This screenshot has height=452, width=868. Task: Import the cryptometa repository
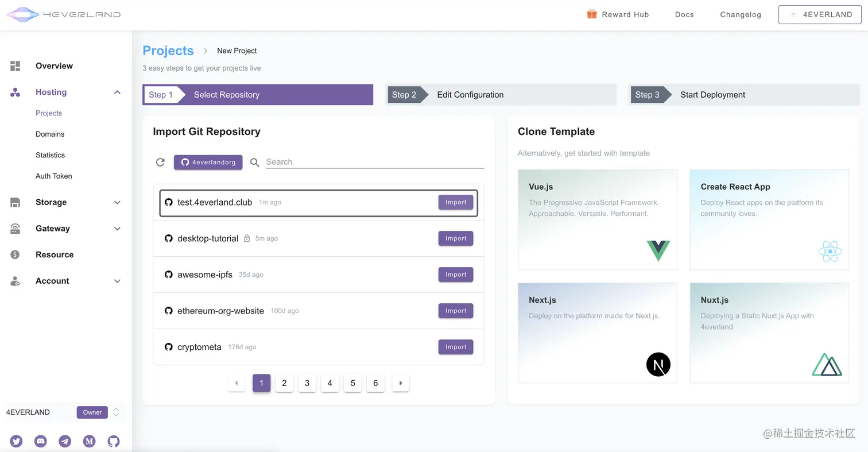tap(456, 347)
